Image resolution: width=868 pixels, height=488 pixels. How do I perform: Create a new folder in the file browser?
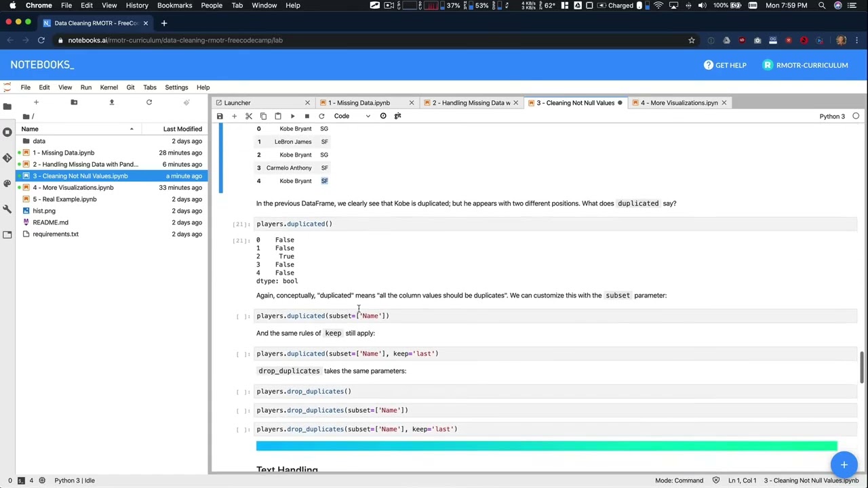pyautogui.click(x=74, y=102)
